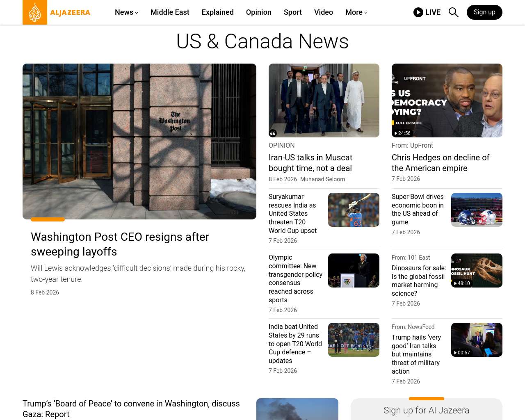Go to the Opinion section

click(x=258, y=12)
